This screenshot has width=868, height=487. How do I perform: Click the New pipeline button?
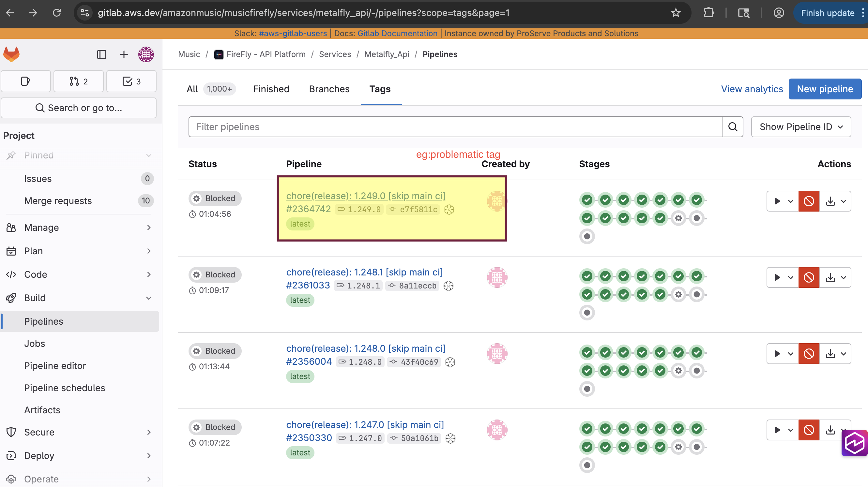pos(825,89)
